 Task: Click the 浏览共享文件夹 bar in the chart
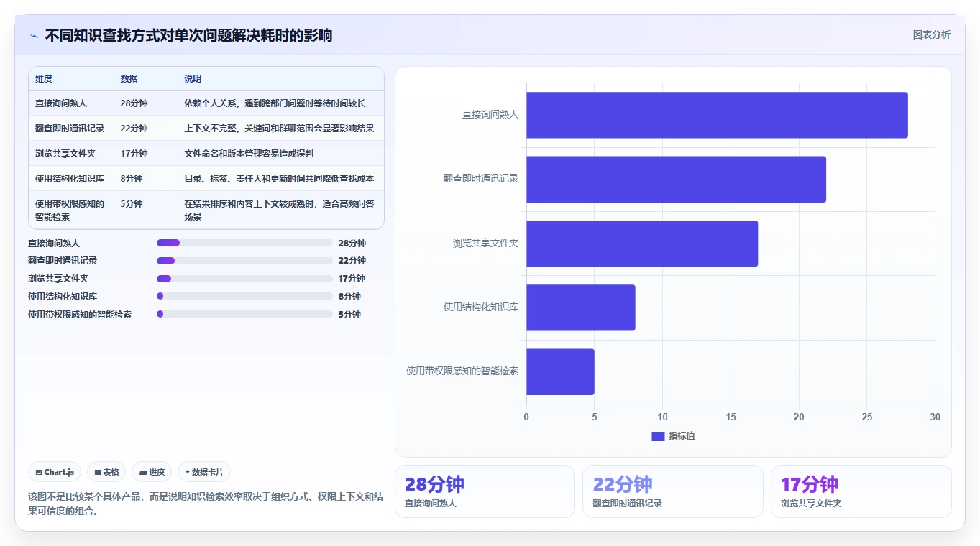[x=642, y=244]
